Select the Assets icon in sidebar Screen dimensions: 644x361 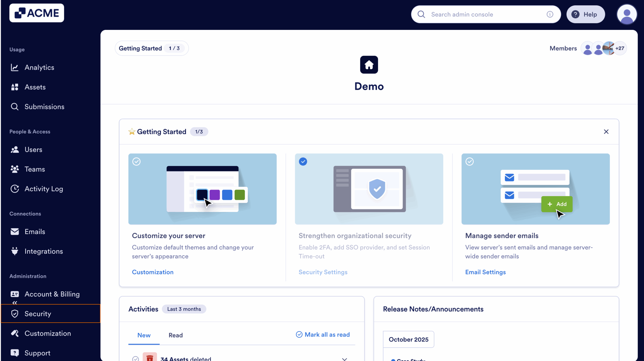point(15,87)
